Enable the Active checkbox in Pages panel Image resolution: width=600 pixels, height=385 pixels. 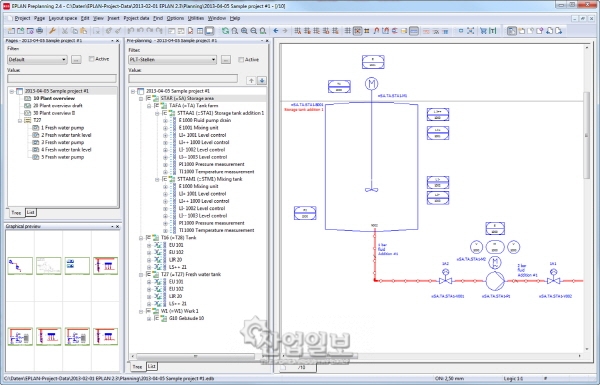tap(91, 59)
